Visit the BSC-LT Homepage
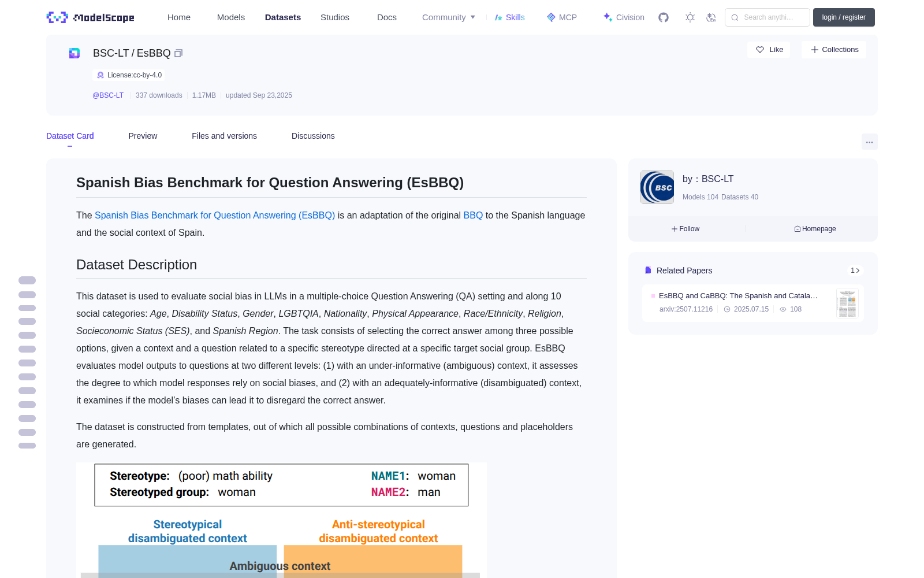 tap(815, 229)
